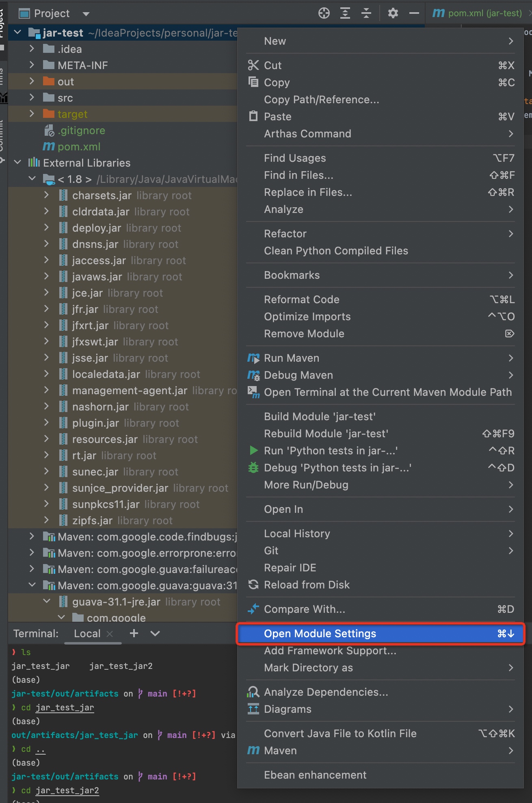Open the Project panel gear options

[x=393, y=13]
